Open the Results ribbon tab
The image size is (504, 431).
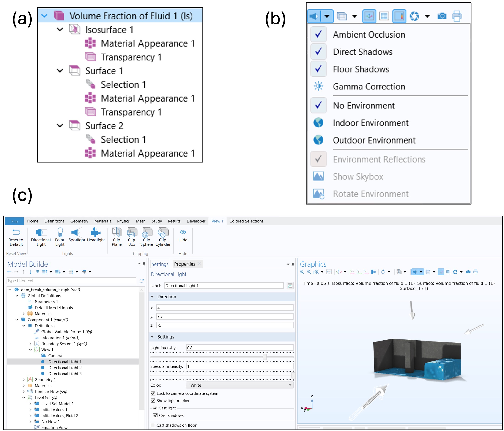tap(174, 221)
